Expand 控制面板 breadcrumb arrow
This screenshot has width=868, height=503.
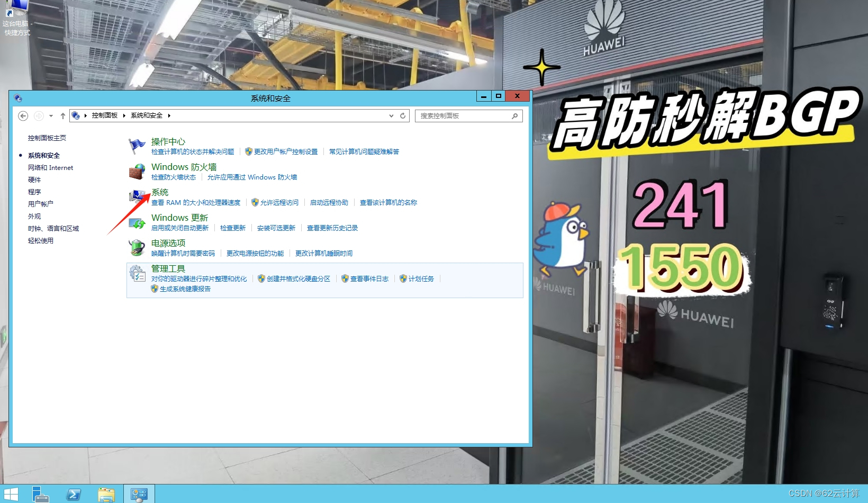point(124,115)
